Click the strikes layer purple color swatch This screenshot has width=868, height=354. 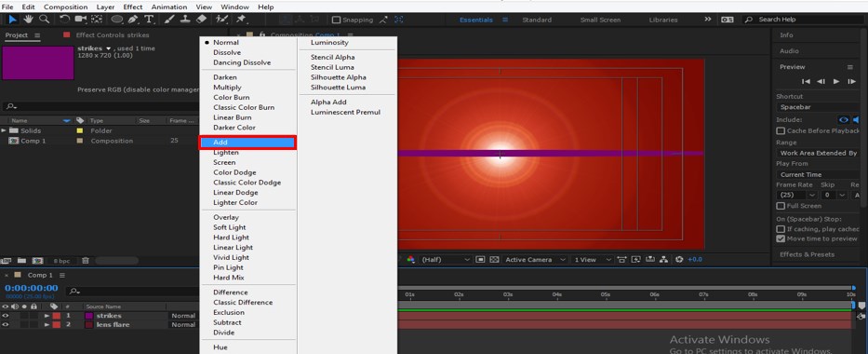point(89,316)
